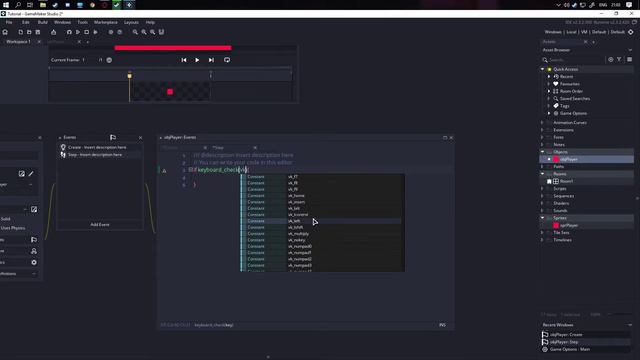Open asset browser hamburger menu
Screen dimensions: 640x360
pos(629,60)
